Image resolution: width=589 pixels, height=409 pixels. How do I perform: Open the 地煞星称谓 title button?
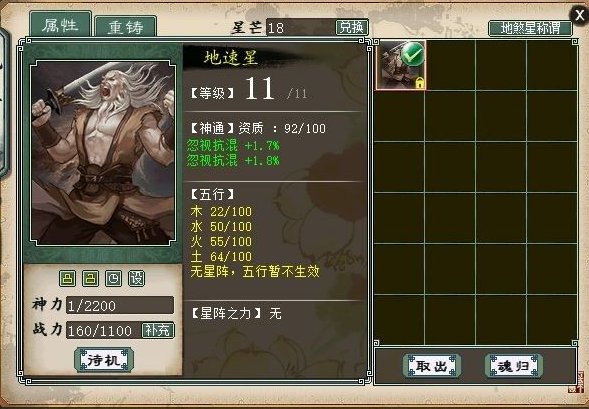(530, 28)
